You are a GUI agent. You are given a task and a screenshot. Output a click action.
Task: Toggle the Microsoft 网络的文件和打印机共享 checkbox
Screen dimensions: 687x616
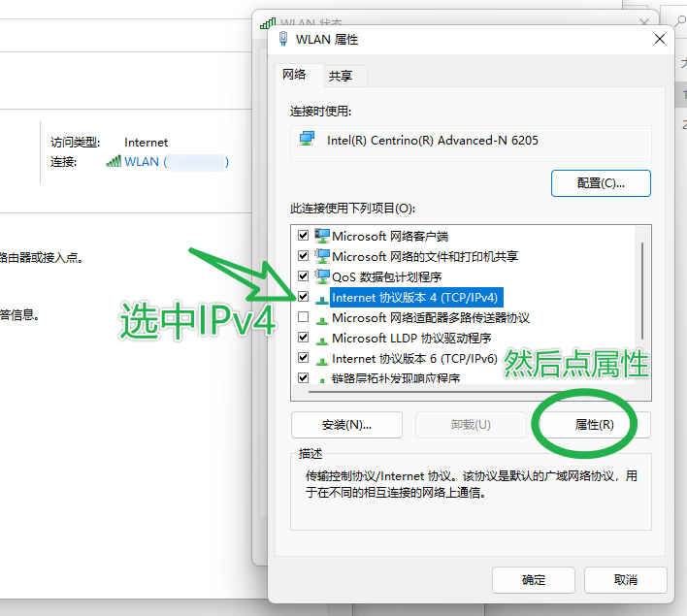pos(303,256)
